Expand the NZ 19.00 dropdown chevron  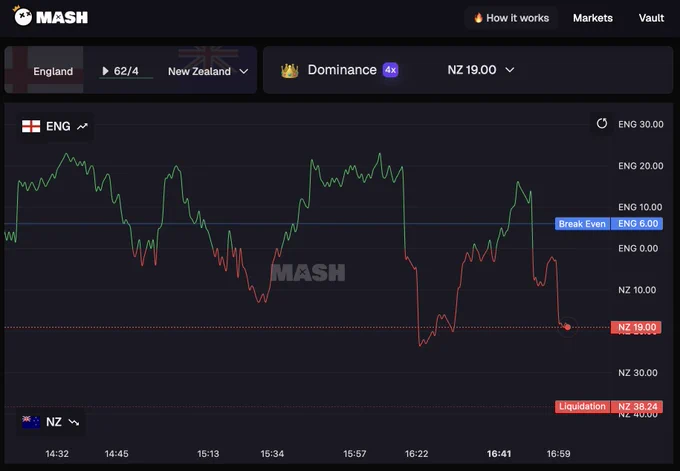510,70
